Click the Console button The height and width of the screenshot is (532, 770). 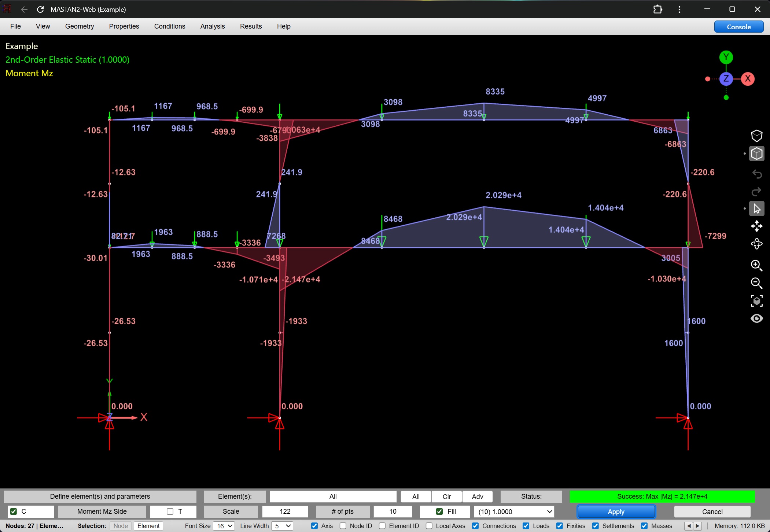pos(738,26)
